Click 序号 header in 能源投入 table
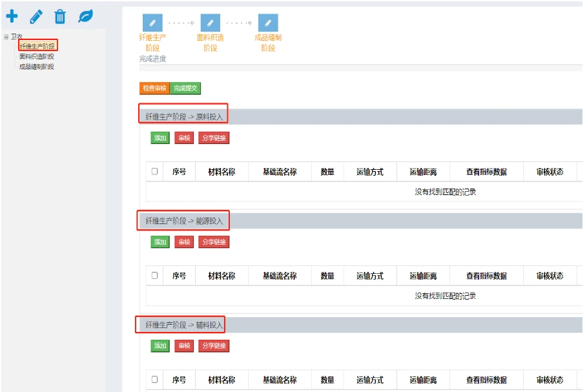The height and width of the screenshot is (392, 587). tap(179, 276)
